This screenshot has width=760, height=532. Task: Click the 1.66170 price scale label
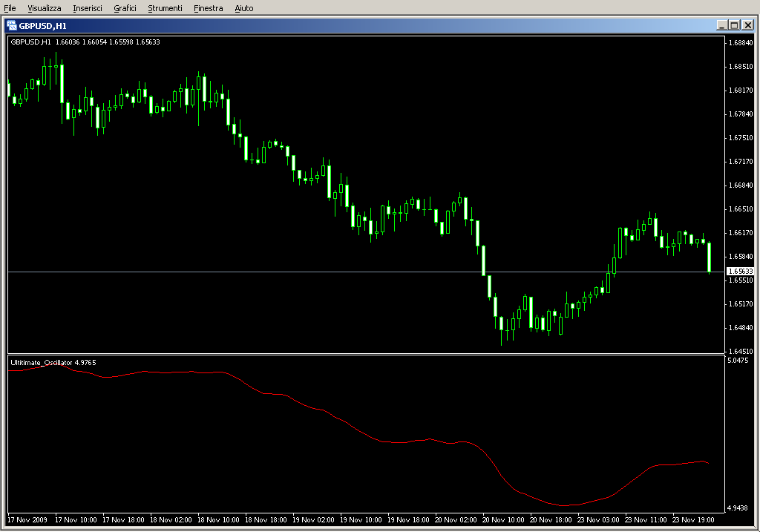point(741,232)
